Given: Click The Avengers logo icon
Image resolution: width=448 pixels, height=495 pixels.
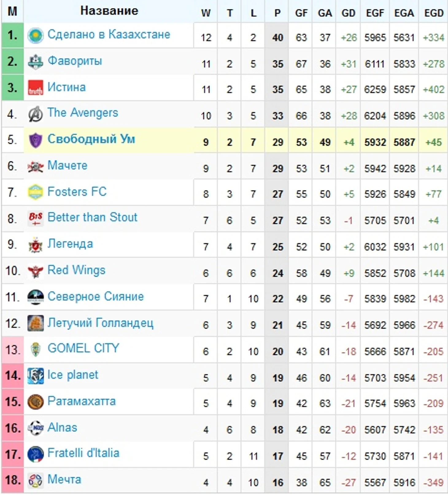Looking at the screenshot, I should pyautogui.click(x=35, y=114).
